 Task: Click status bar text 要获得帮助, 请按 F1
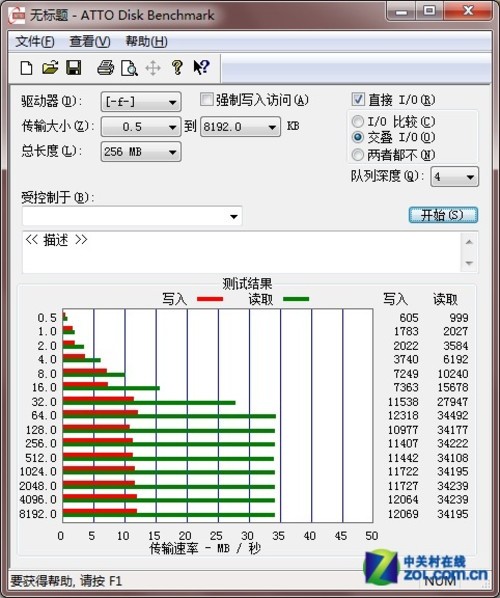pyautogui.click(x=66, y=581)
